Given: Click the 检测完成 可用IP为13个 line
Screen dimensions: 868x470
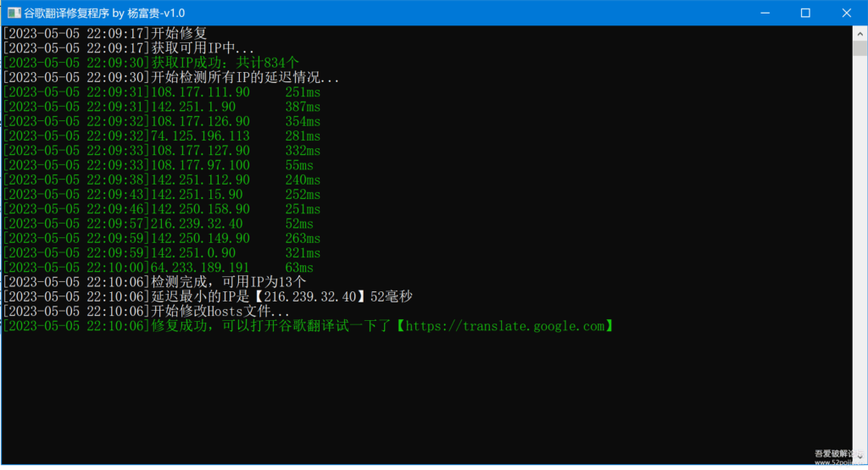Looking at the screenshot, I should tap(229, 282).
